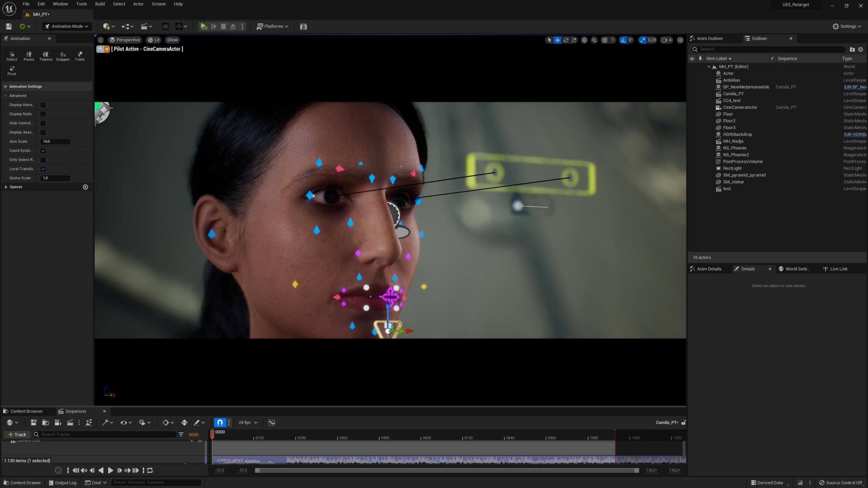This screenshot has width=868, height=488.
Task: Collapse the Advanced section
Action: [x=6, y=96]
